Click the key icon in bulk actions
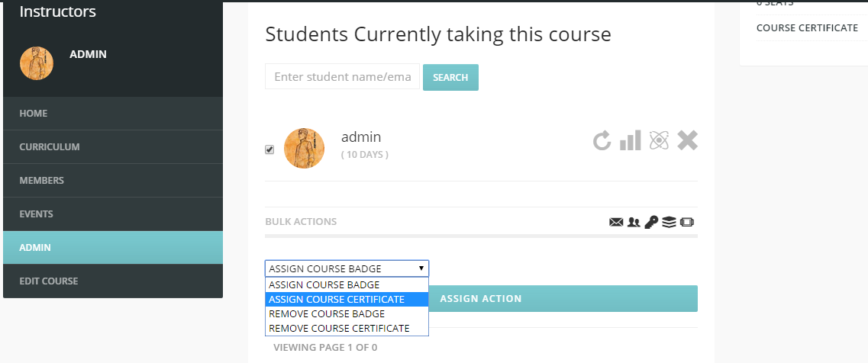868x363 pixels. click(651, 223)
